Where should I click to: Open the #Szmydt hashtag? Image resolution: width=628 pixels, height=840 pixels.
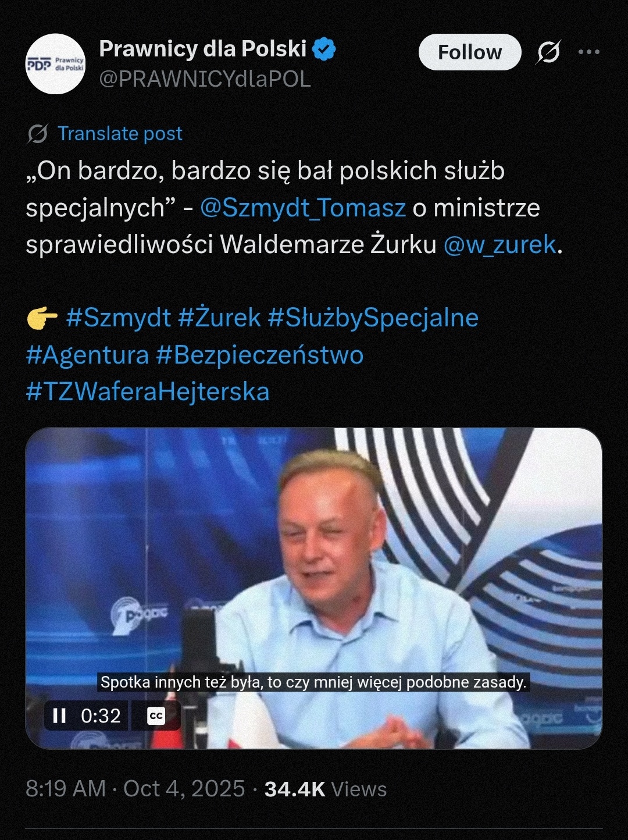click(x=119, y=318)
